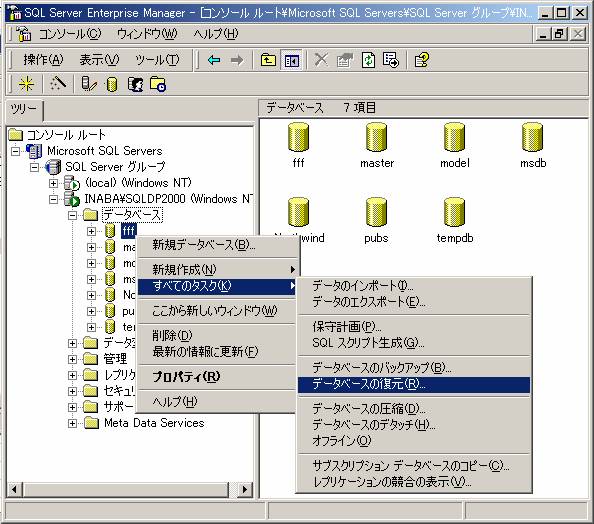The image size is (594, 524).
Task: Click the New Job folder clock icon
Action: click(158, 84)
